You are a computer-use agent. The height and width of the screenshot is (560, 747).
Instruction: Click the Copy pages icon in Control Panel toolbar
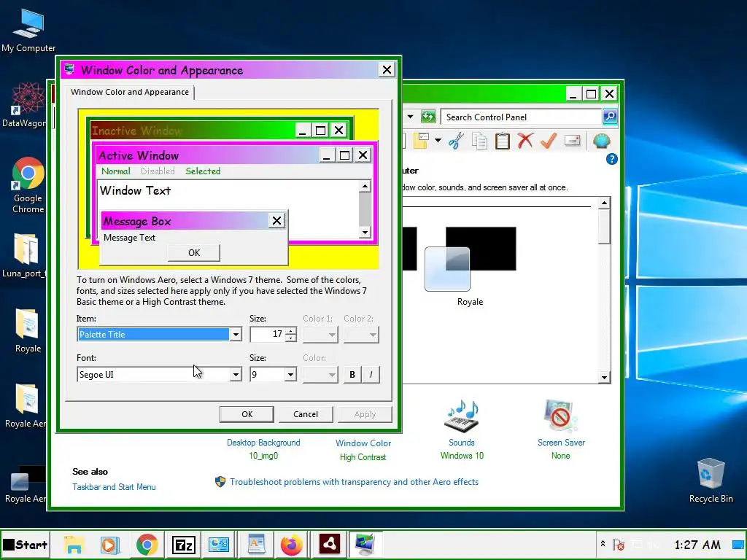pos(479,141)
